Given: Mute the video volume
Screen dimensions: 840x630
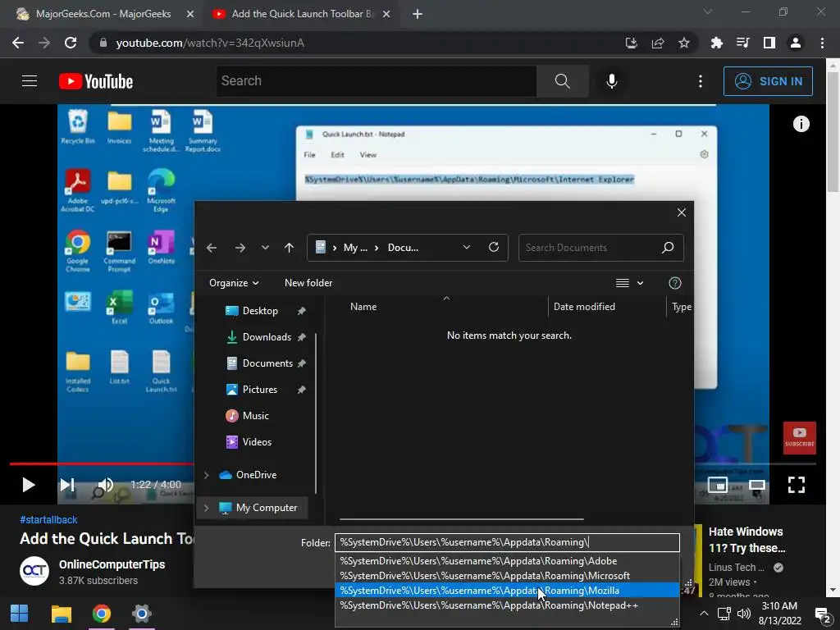Looking at the screenshot, I should click(x=105, y=485).
